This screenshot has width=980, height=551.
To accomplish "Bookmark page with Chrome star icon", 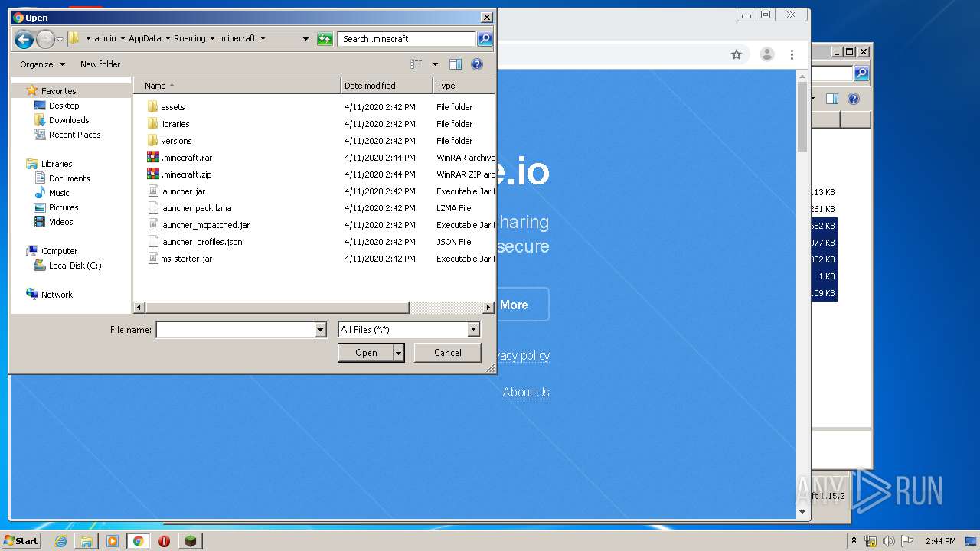I will 737,54.
